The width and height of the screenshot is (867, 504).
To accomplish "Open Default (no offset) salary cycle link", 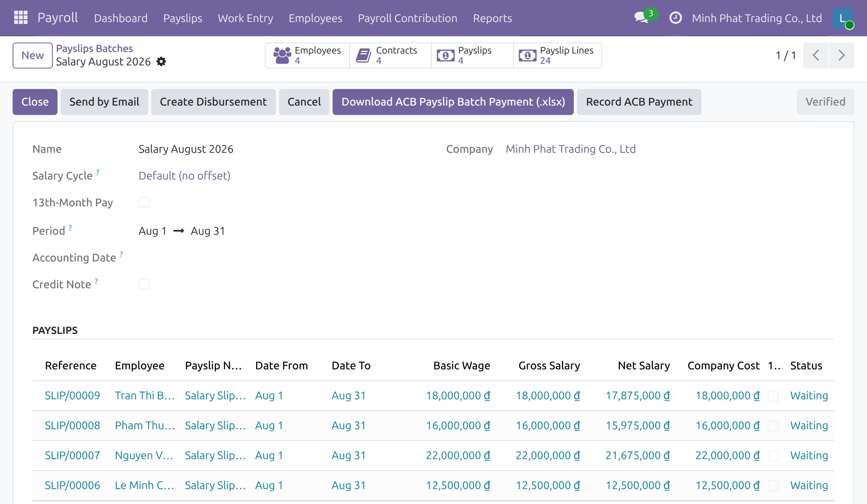I will click(184, 176).
